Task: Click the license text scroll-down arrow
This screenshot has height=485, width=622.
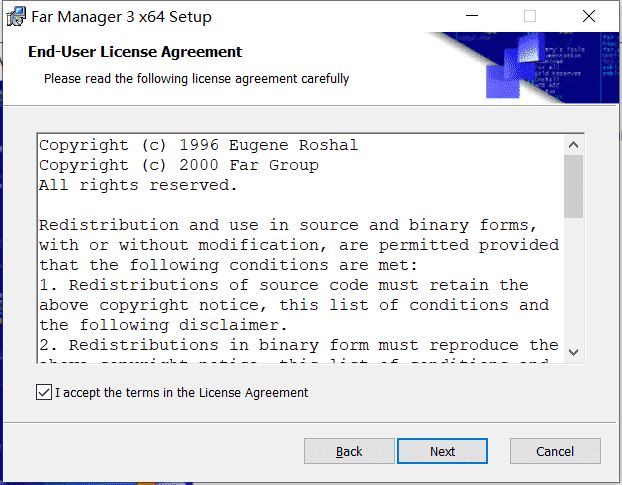Action: pyautogui.click(x=573, y=352)
